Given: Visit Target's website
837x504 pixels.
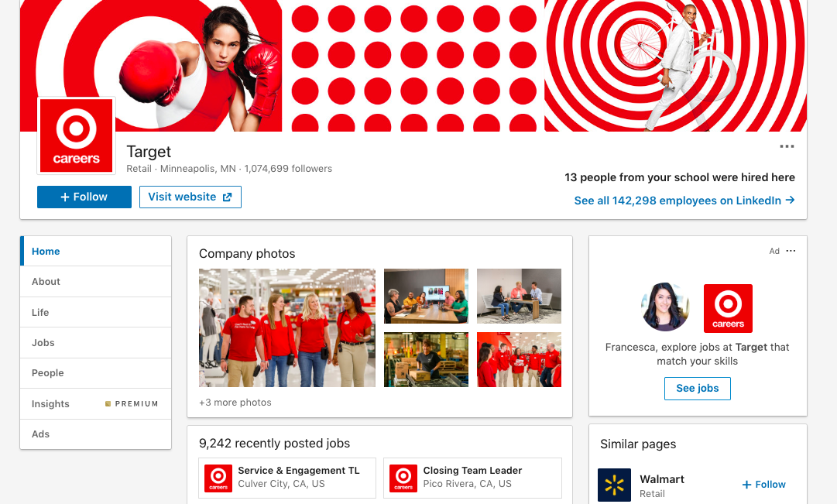Looking at the screenshot, I should [190, 197].
